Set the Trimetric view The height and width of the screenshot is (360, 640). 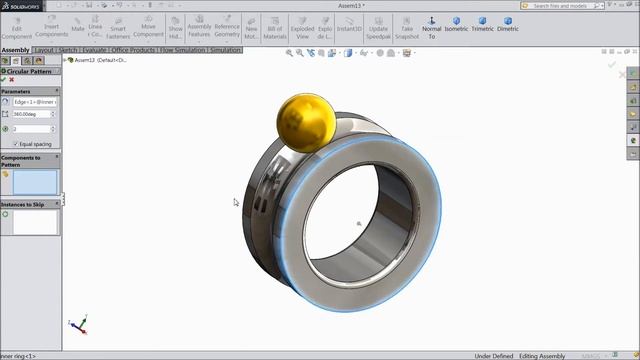482,24
